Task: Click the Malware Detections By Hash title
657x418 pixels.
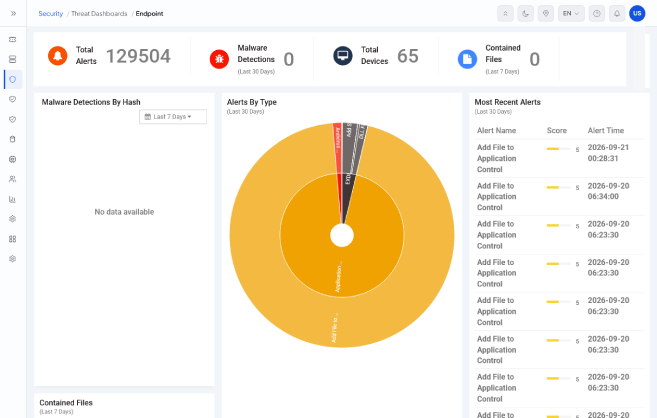Action: (x=91, y=102)
